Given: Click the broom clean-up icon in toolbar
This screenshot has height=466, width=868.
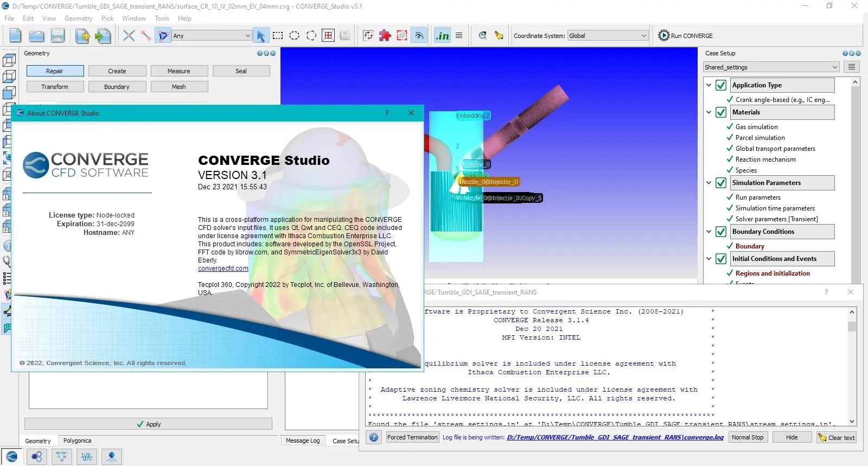Looking at the screenshot, I should click(499, 36).
